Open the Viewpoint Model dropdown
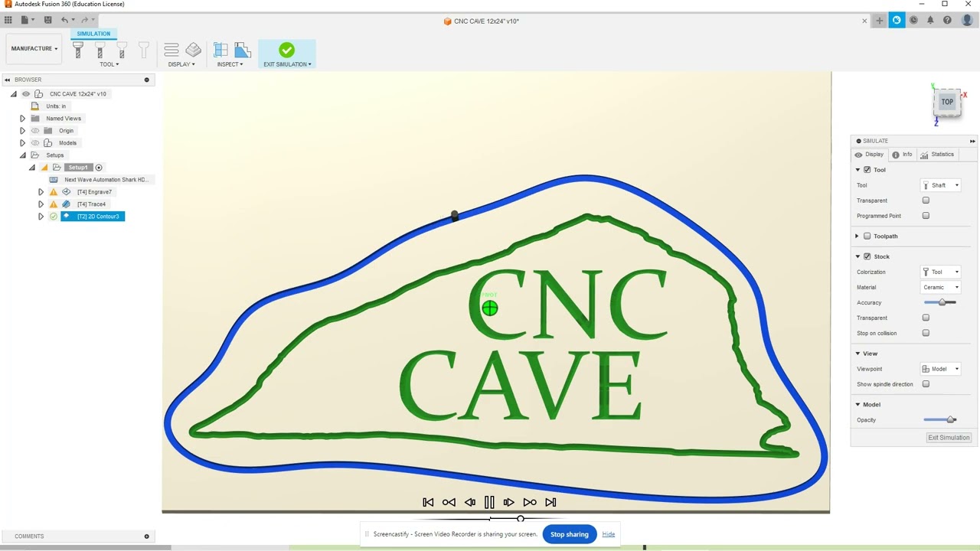This screenshot has width=980, height=551. (x=940, y=369)
